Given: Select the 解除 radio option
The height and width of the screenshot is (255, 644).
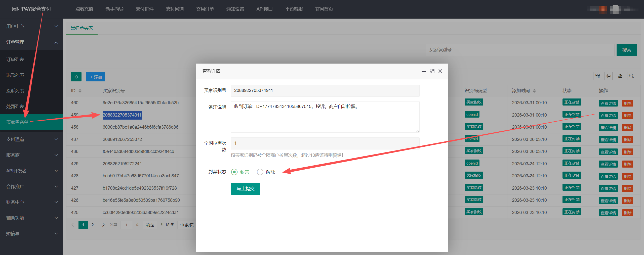Looking at the screenshot, I should coord(260,172).
